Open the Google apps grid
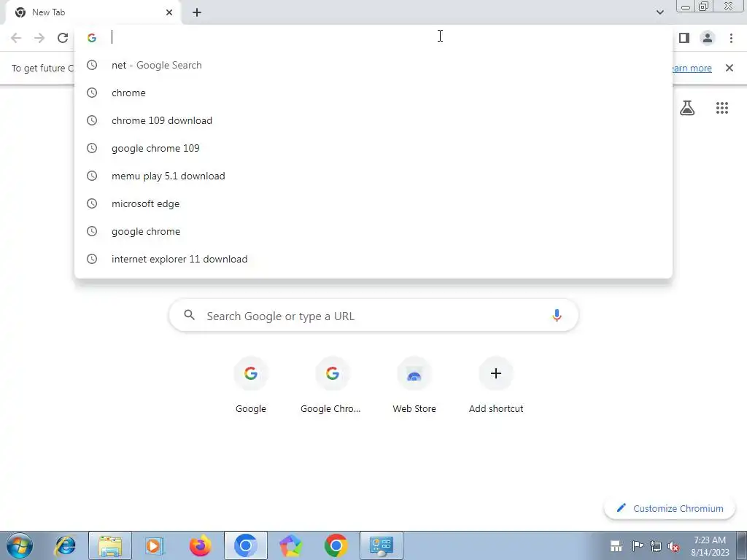The image size is (747, 560). (721, 108)
